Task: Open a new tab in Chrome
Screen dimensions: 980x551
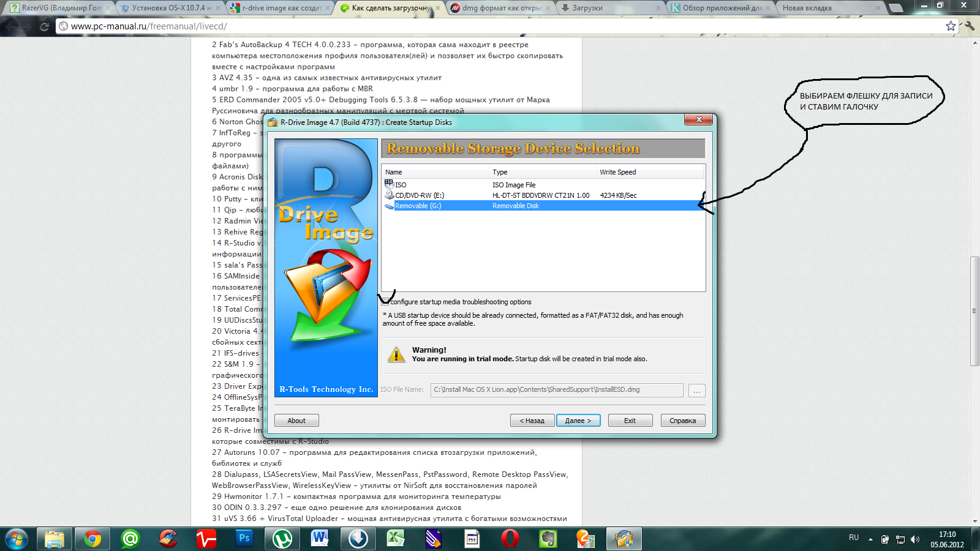Action: (896, 8)
